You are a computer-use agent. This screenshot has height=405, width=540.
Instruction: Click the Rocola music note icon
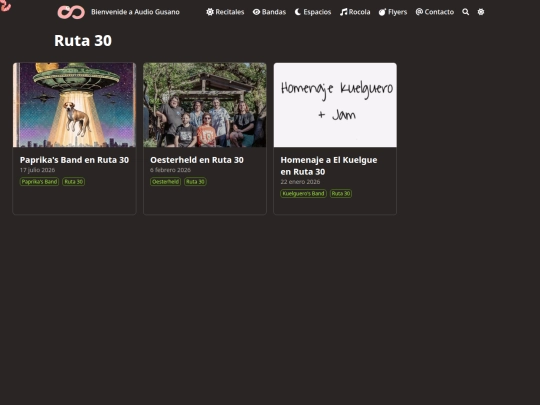coord(343,12)
